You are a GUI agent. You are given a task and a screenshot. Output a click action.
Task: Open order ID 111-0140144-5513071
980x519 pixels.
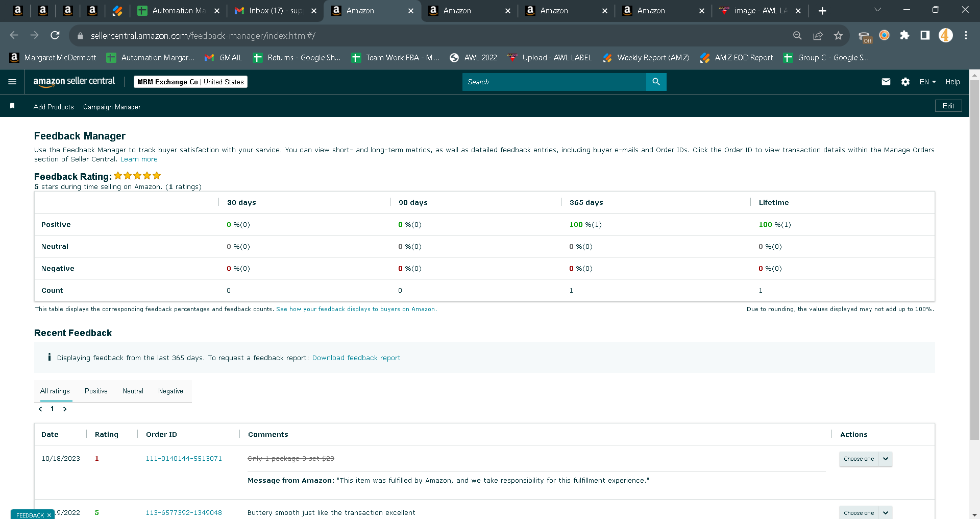click(184, 459)
